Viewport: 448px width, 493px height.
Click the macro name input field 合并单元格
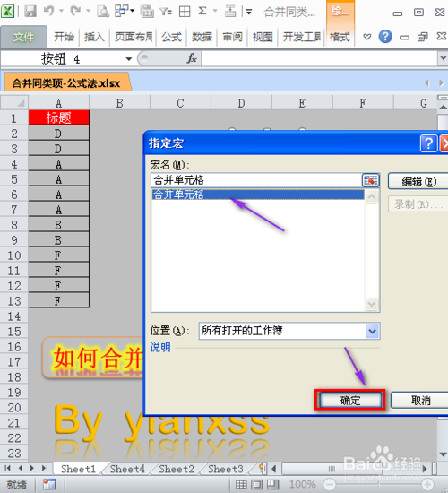[256, 180]
